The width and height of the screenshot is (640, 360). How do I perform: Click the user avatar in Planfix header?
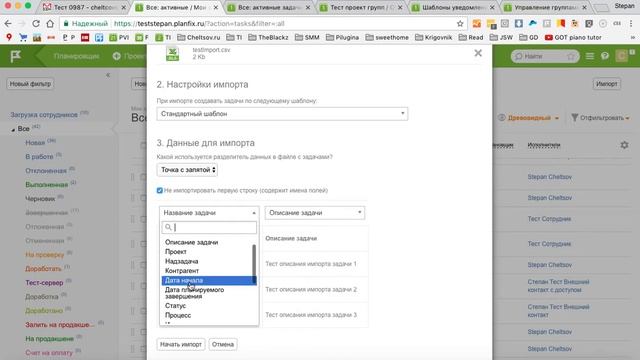coord(622,56)
